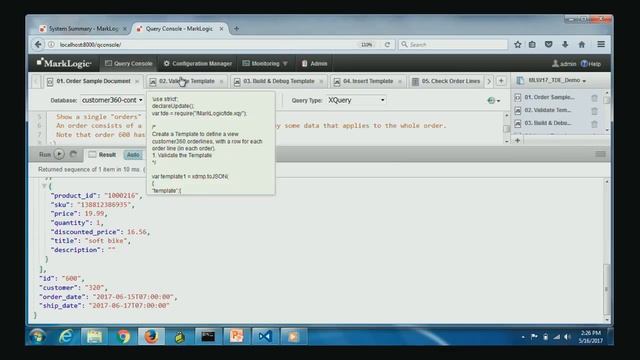
Task: Go to the browser home icon
Action: (x=582, y=44)
